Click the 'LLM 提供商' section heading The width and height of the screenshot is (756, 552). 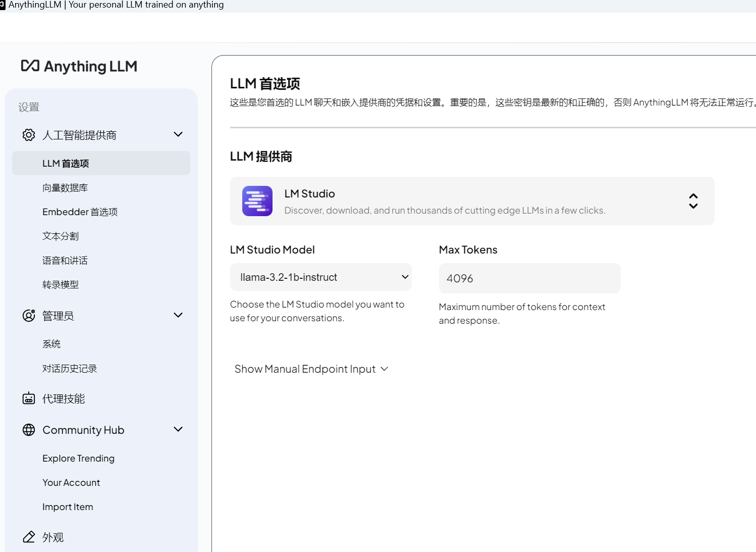[261, 157]
